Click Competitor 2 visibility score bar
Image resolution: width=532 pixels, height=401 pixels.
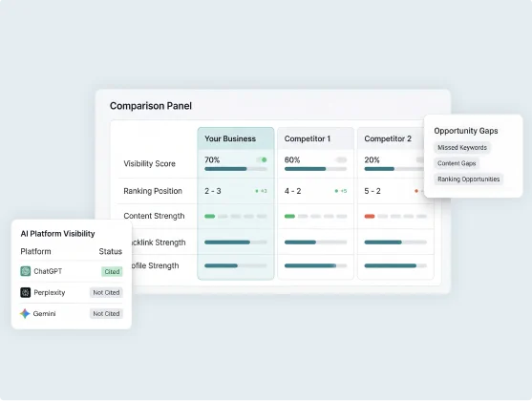point(394,169)
